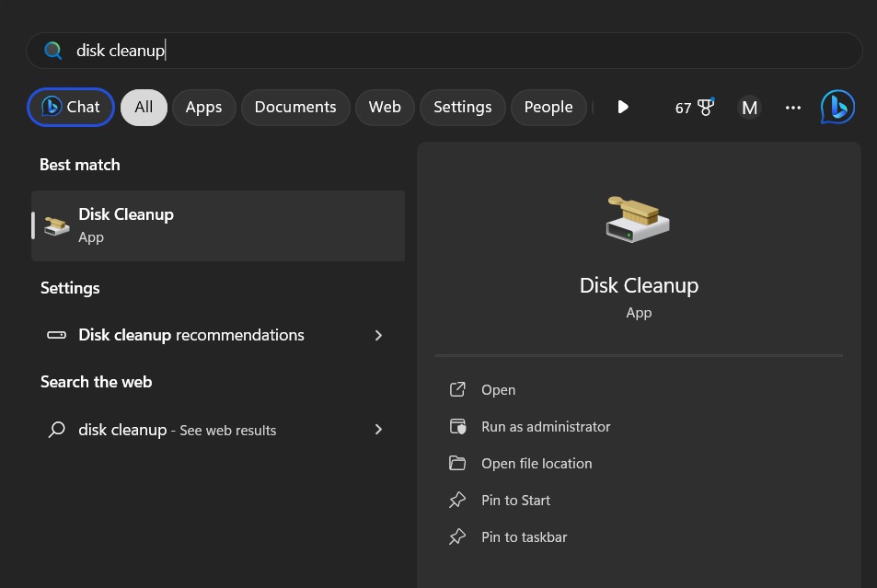Viewport: 877px width, 588px height.
Task: Select the Settings filter
Action: (x=462, y=107)
